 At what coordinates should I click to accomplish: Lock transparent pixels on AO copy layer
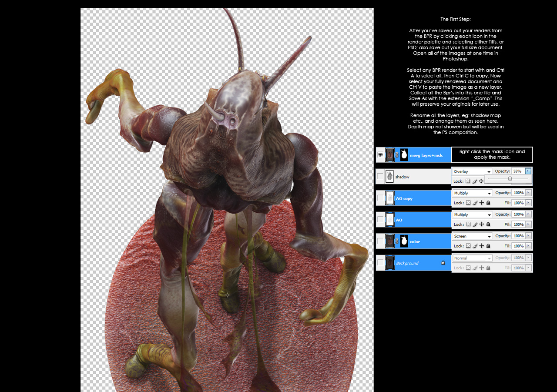pos(468,203)
